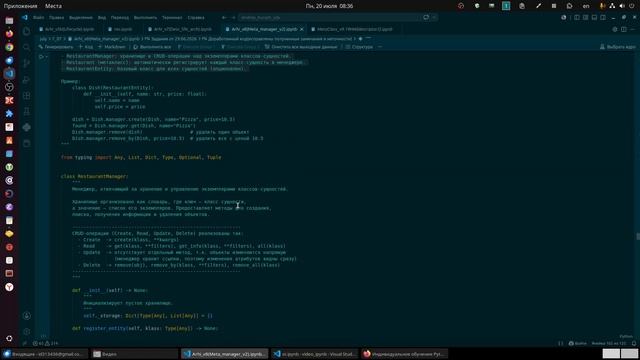The width and height of the screenshot is (640, 360).
Task: Click Выбрать ядро kernel selector
Action: tap(618, 47)
